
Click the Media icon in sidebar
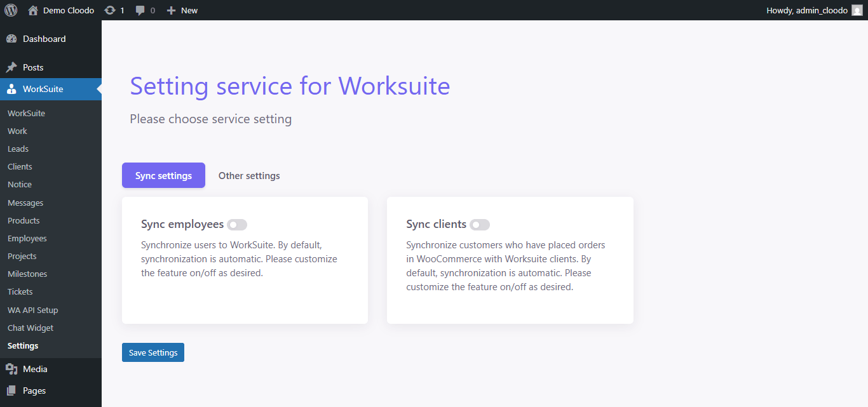(x=11, y=369)
